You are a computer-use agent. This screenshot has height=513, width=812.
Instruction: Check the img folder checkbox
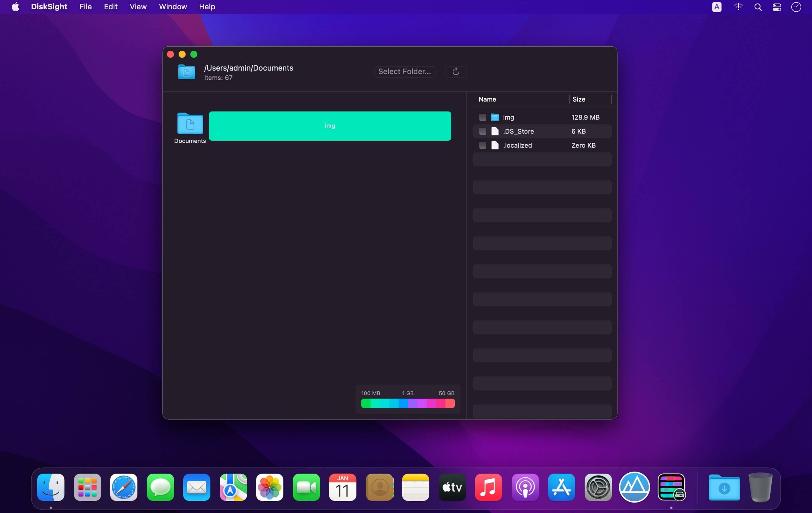pyautogui.click(x=482, y=117)
